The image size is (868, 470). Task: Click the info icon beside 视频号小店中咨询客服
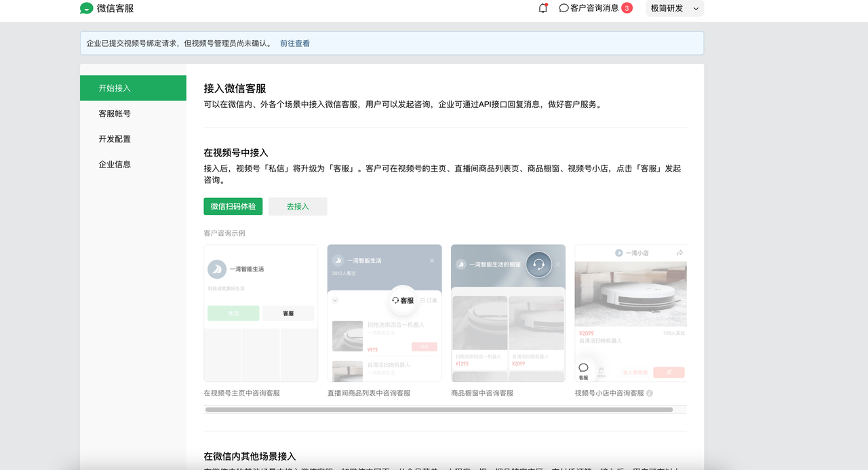[x=650, y=393]
